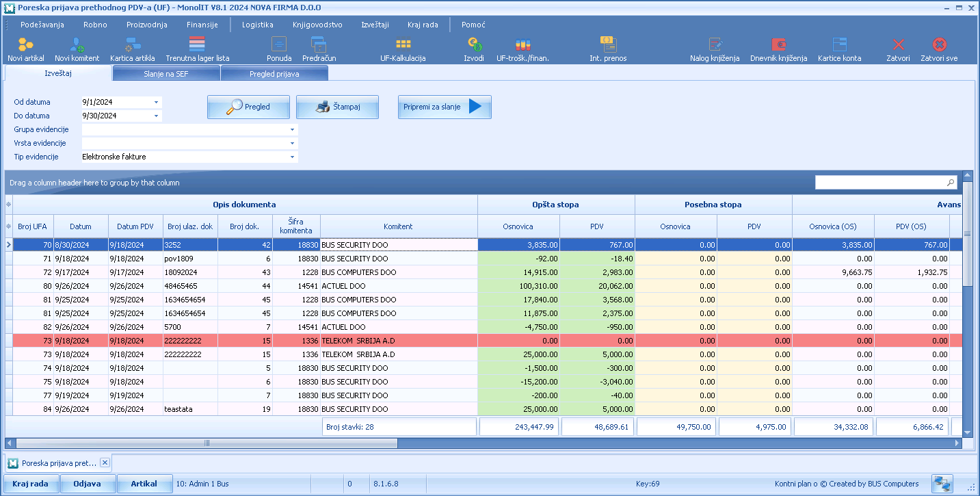Viewport: 980px width, 496px height.
Task: Expand the Tip evidencije combo box
Action: (x=293, y=157)
